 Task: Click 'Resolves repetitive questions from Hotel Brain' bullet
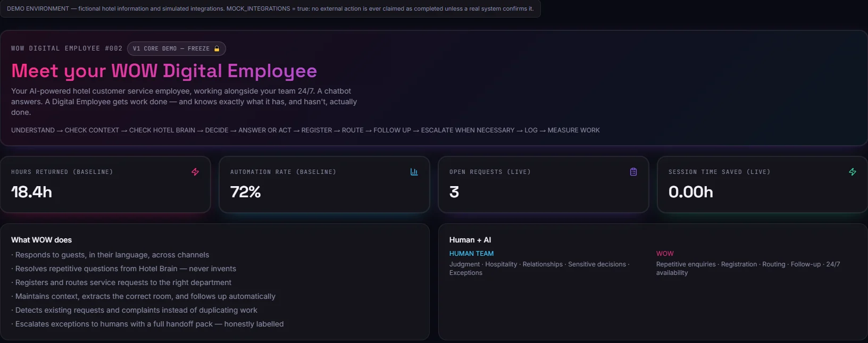click(x=124, y=269)
